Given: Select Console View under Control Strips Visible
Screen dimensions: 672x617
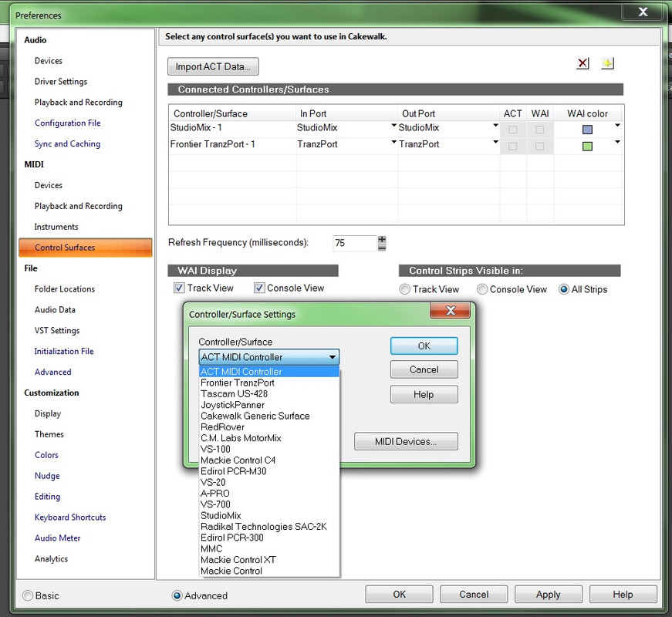Looking at the screenshot, I should 482,290.
